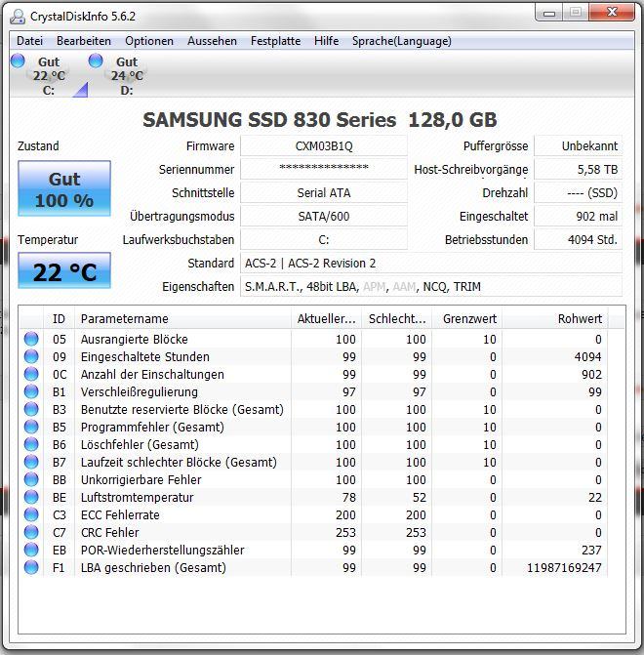Screen dimensions: 644x655
Task: Click Host-Schreibvorgänge value 5,58 TB
Action: click(579, 170)
